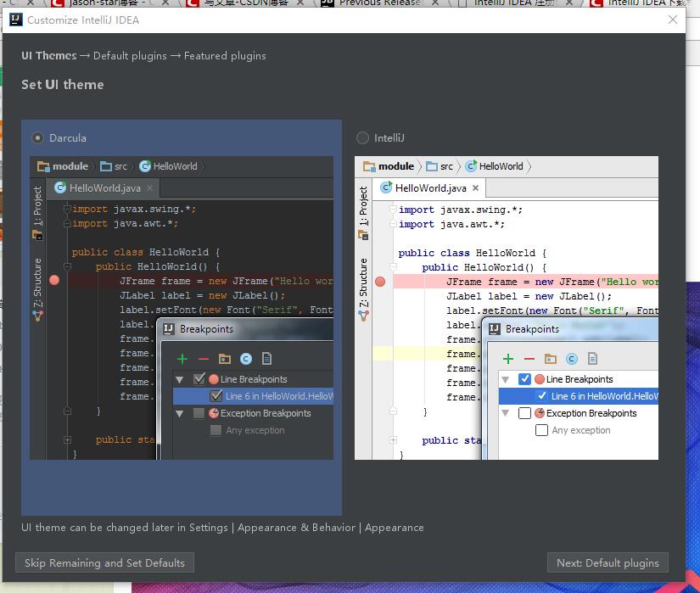The height and width of the screenshot is (593, 700).
Task: Click src folder icon in Darcula preview
Action: click(106, 166)
